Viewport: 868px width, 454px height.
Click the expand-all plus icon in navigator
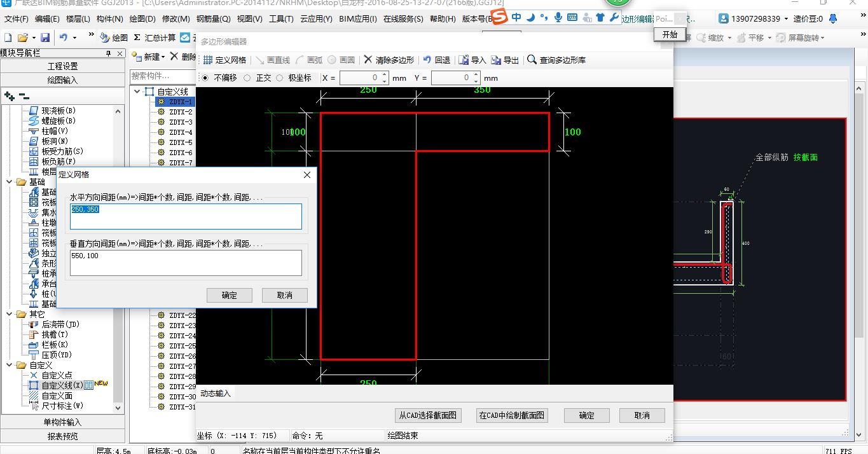(9, 96)
